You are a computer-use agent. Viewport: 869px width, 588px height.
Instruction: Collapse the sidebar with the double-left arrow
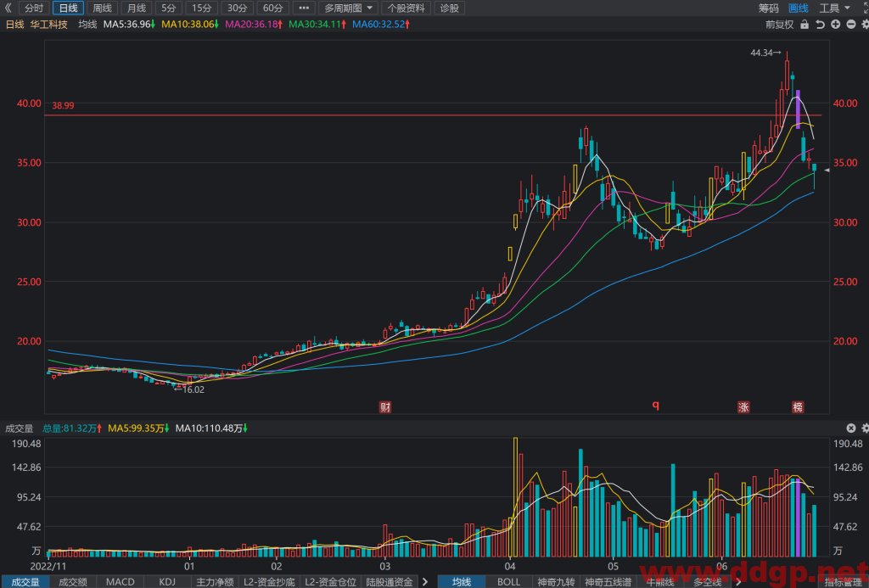point(8,8)
